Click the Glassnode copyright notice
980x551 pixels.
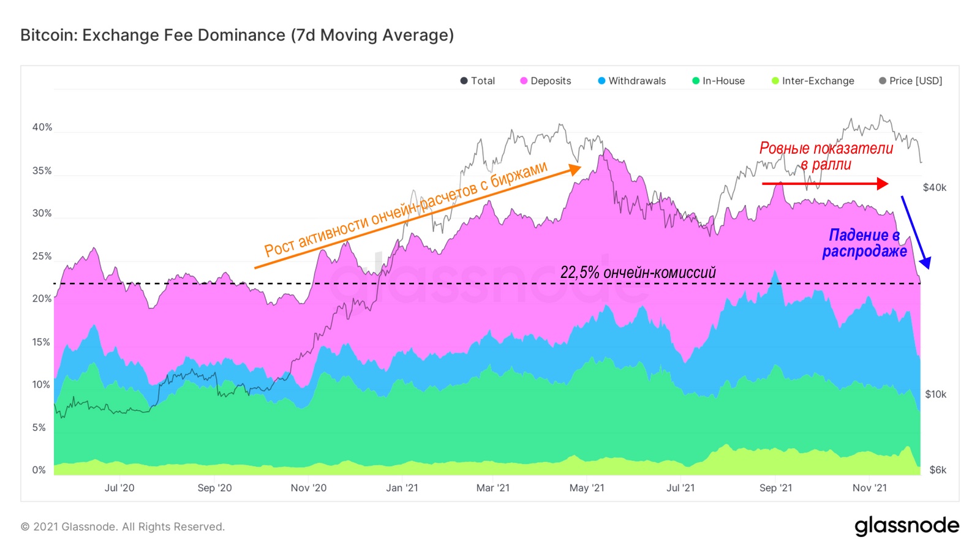tap(123, 527)
